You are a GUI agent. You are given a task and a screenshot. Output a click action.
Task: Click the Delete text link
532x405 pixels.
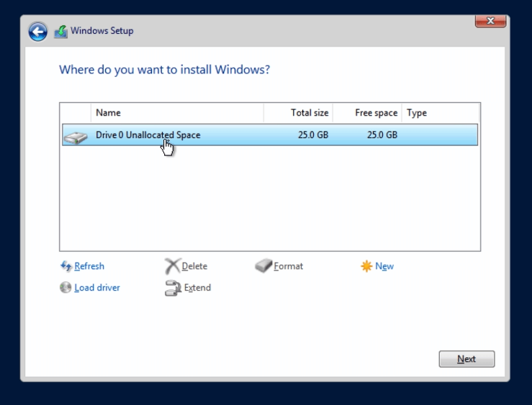(194, 266)
